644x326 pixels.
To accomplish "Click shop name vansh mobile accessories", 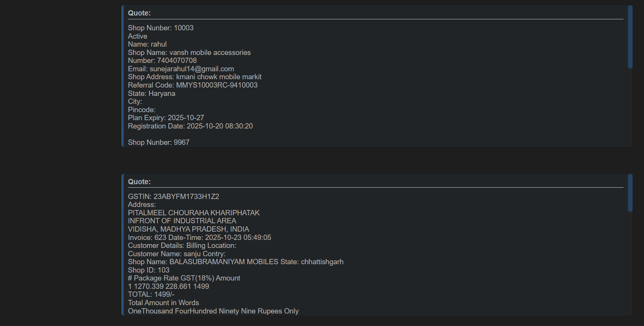I will 210,53.
